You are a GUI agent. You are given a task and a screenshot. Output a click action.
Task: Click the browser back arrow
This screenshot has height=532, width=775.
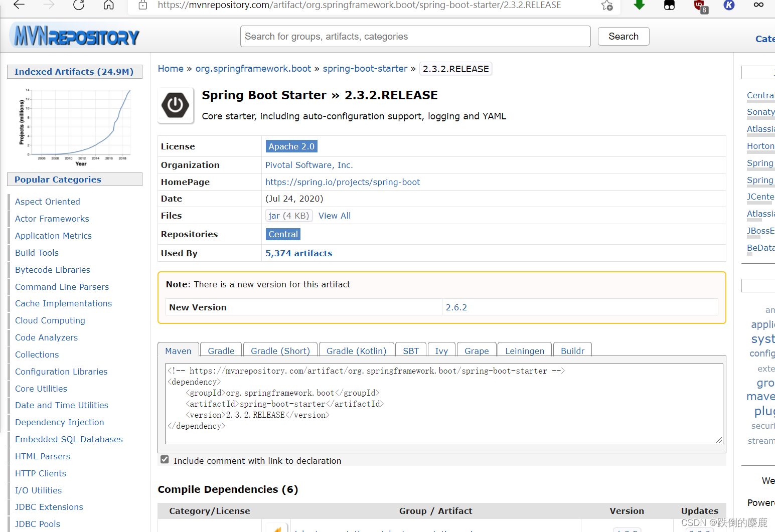click(x=19, y=5)
